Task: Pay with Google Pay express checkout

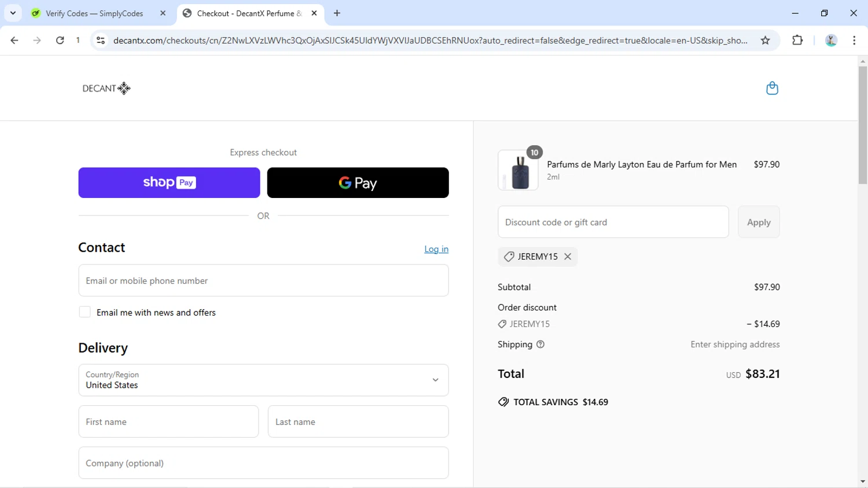Action: pos(358,183)
